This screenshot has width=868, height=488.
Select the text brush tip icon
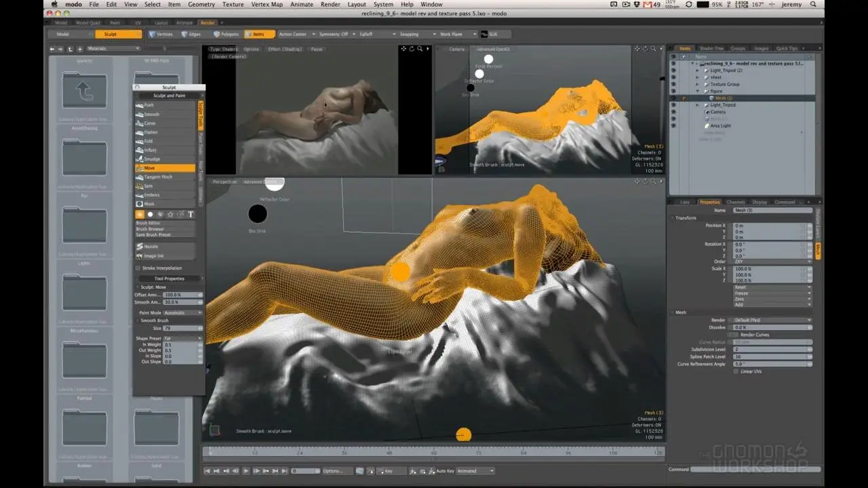click(x=191, y=214)
